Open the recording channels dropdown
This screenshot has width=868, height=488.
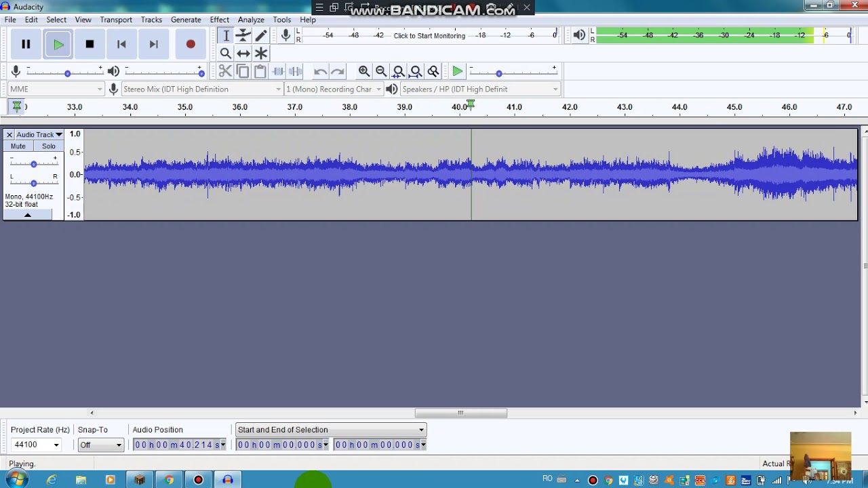point(333,89)
